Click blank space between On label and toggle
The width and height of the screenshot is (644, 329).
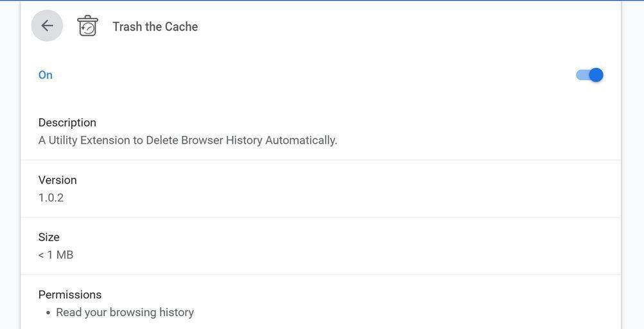point(308,75)
